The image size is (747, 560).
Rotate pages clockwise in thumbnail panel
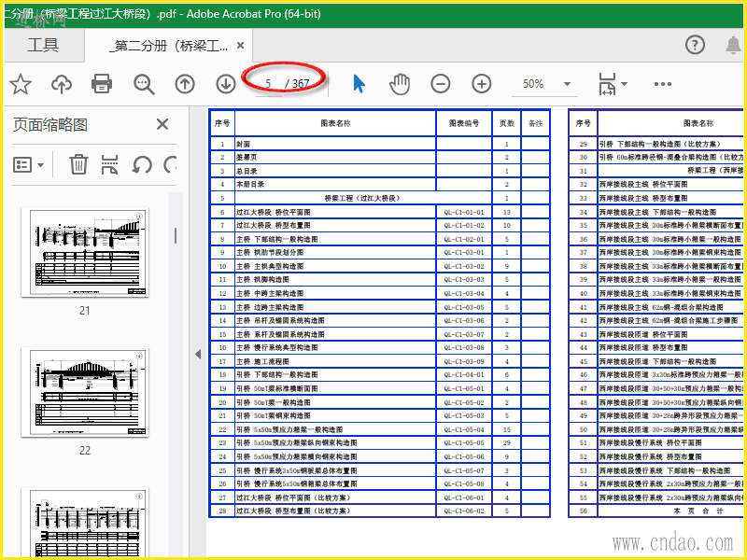click(170, 165)
